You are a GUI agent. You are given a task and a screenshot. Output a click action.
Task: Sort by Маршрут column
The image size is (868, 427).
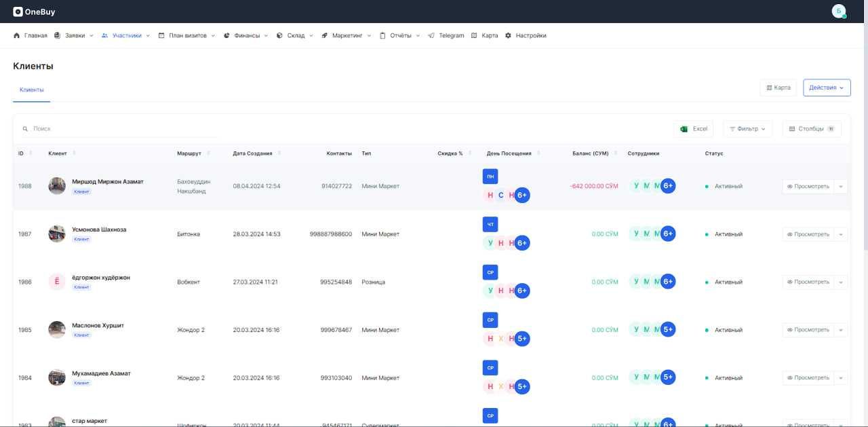tap(193, 153)
